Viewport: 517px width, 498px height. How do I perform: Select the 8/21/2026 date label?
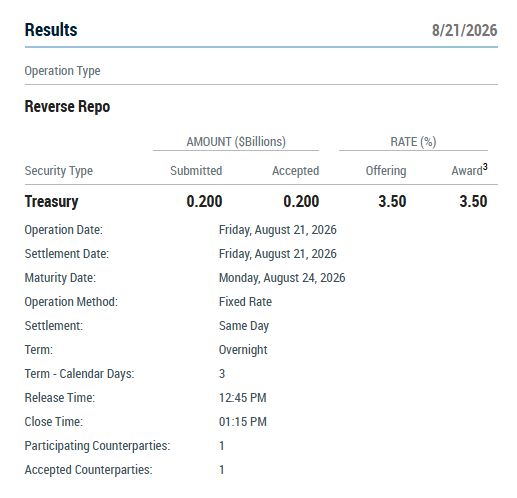click(464, 30)
